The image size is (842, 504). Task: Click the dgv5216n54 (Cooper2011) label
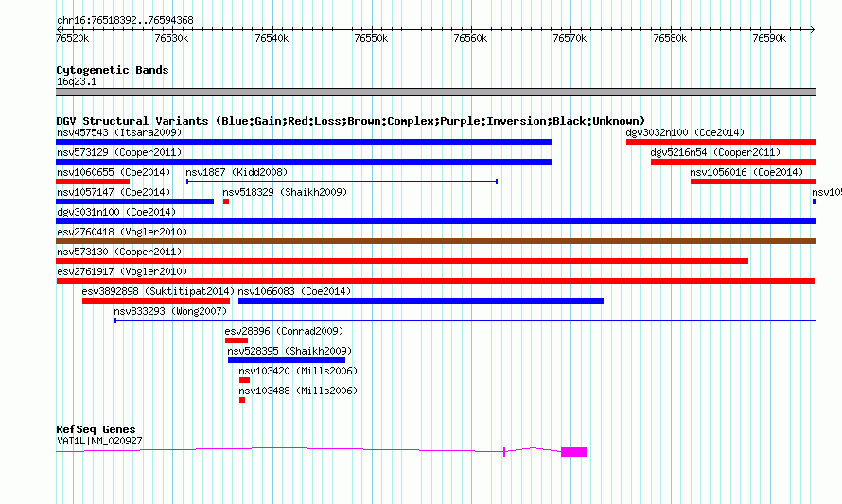point(715,152)
